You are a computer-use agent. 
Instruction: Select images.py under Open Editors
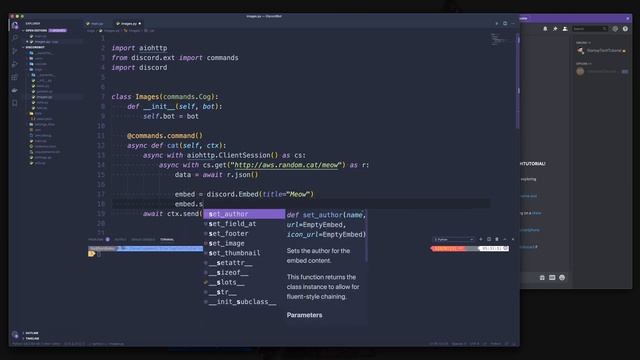(x=46, y=42)
